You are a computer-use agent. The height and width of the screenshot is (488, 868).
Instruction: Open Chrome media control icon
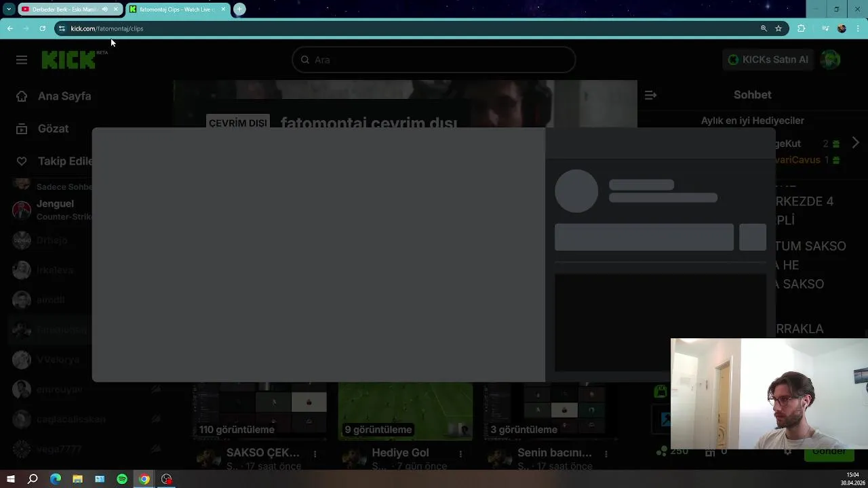tap(825, 28)
